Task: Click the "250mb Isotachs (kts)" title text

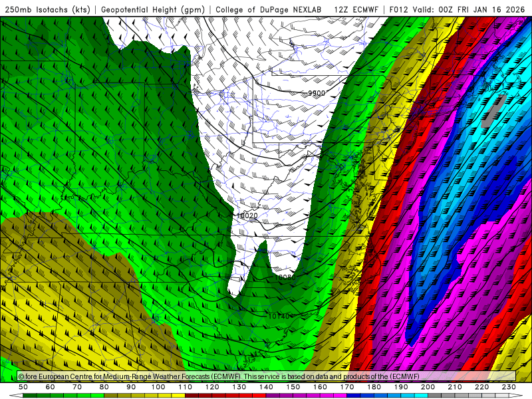Action: pos(47,9)
